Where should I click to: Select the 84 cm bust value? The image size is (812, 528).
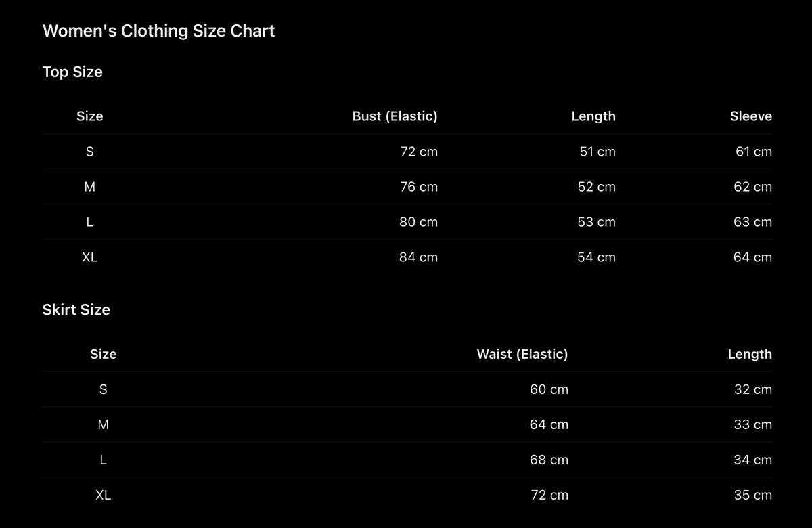[418, 257]
